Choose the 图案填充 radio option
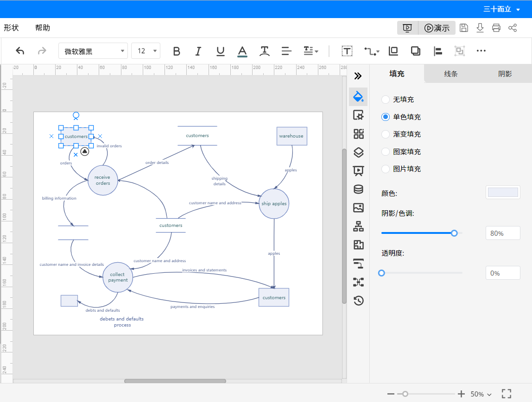This screenshot has height=402, width=532. [x=386, y=152]
